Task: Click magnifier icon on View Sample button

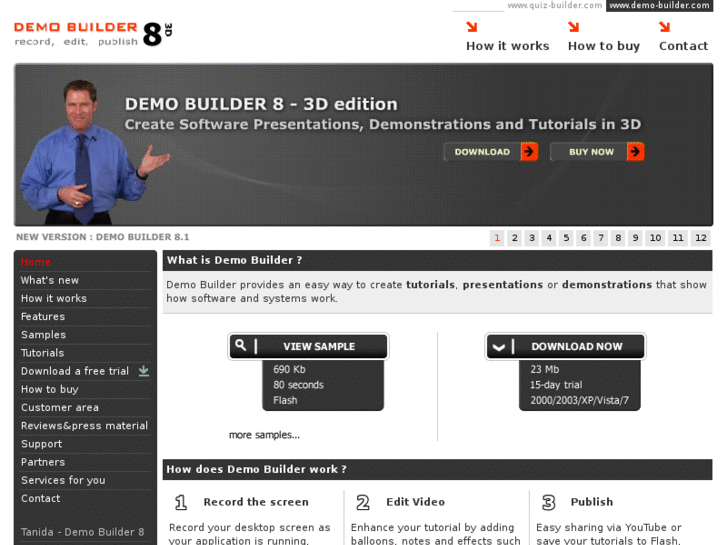Action: point(241,346)
